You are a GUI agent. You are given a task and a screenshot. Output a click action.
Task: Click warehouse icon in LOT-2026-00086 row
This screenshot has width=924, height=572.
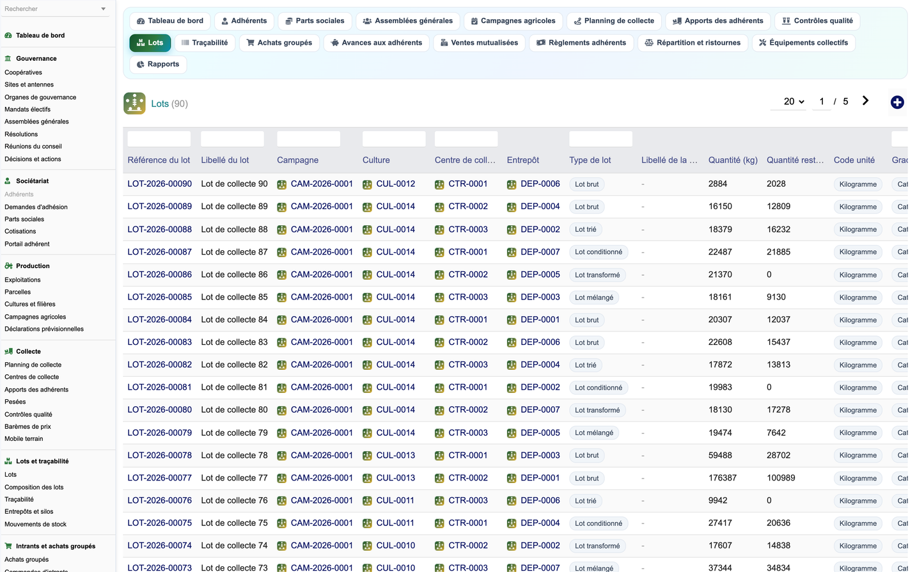pos(512,274)
